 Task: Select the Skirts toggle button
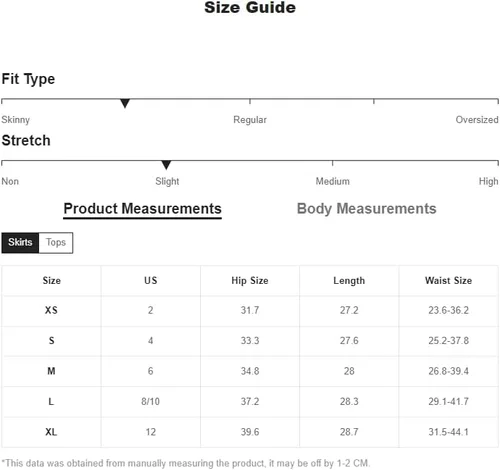[20, 242]
